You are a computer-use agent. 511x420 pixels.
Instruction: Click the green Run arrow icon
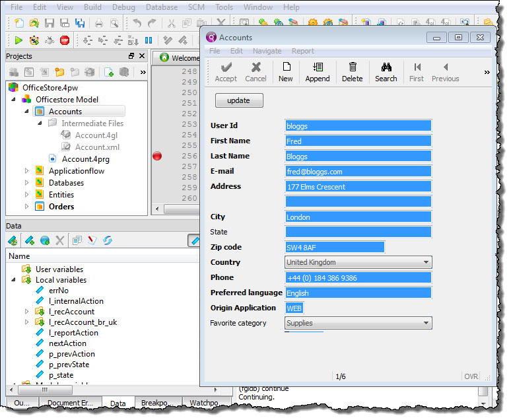18,40
